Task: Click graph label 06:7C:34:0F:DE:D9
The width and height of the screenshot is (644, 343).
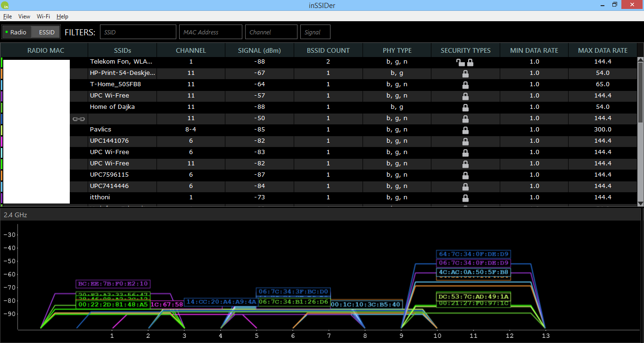Action: click(x=473, y=263)
